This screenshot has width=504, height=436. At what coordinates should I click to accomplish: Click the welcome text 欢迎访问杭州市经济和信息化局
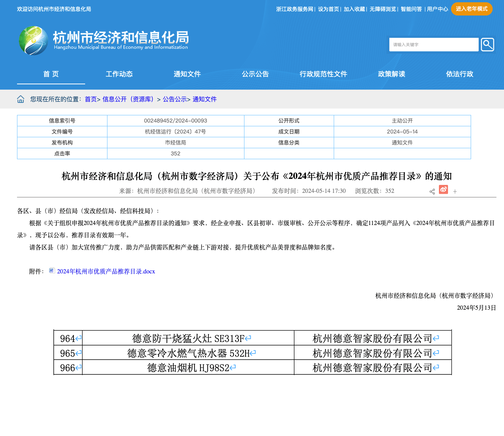pos(54,9)
